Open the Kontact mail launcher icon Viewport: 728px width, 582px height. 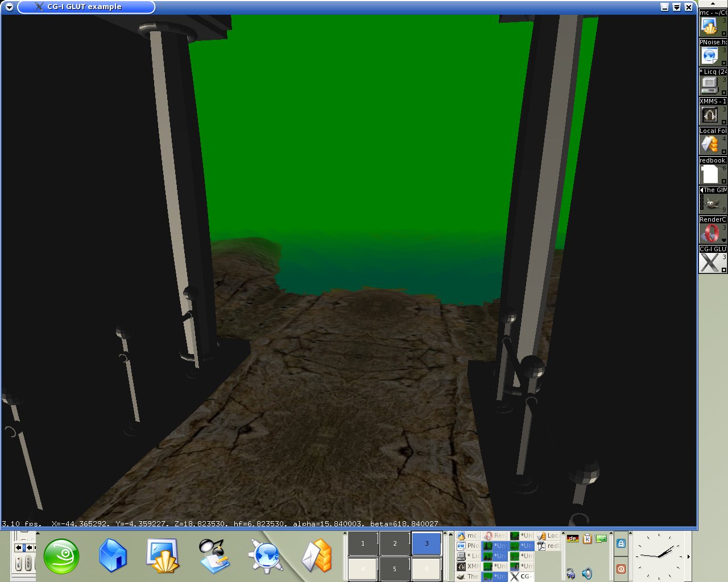tap(316, 556)
